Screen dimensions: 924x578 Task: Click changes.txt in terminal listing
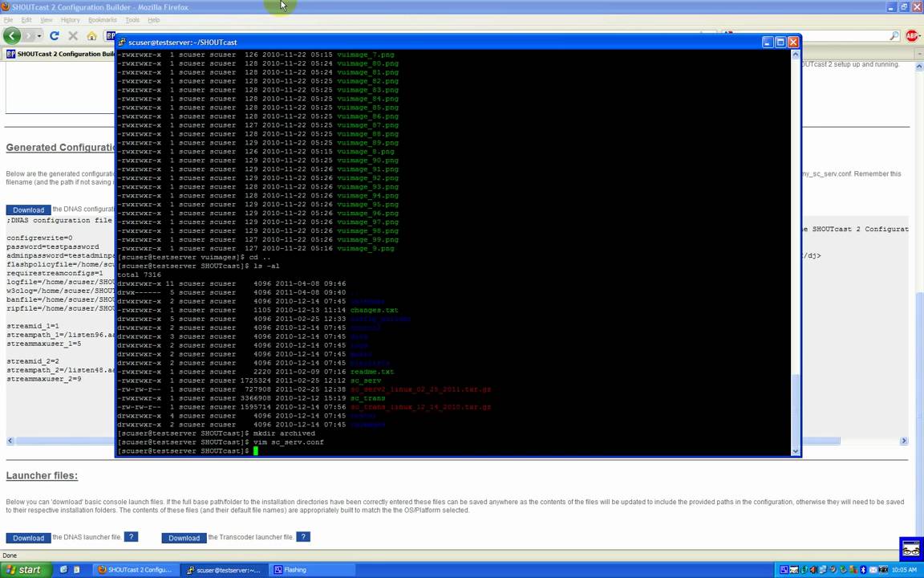[375, 310]
